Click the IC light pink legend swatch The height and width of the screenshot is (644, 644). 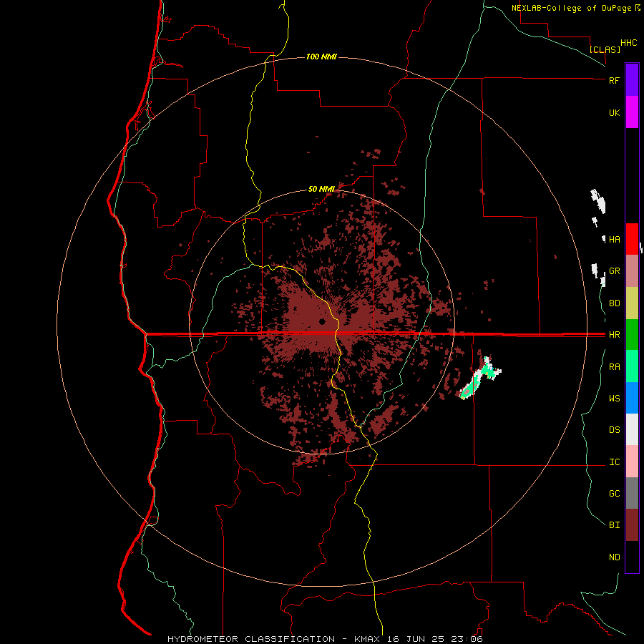click(632, 462)
